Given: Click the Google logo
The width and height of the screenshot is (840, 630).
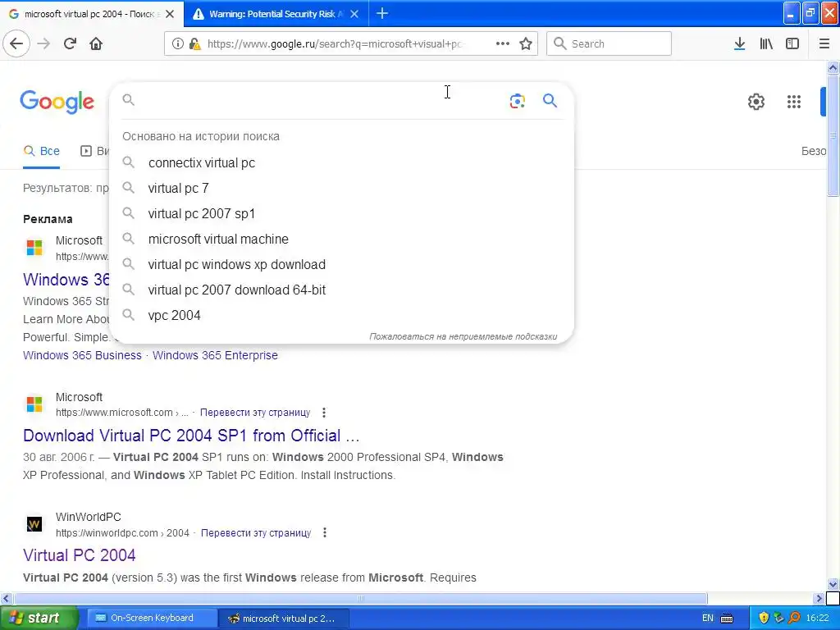Looking at the screenshot, I should tap(57, 102).
